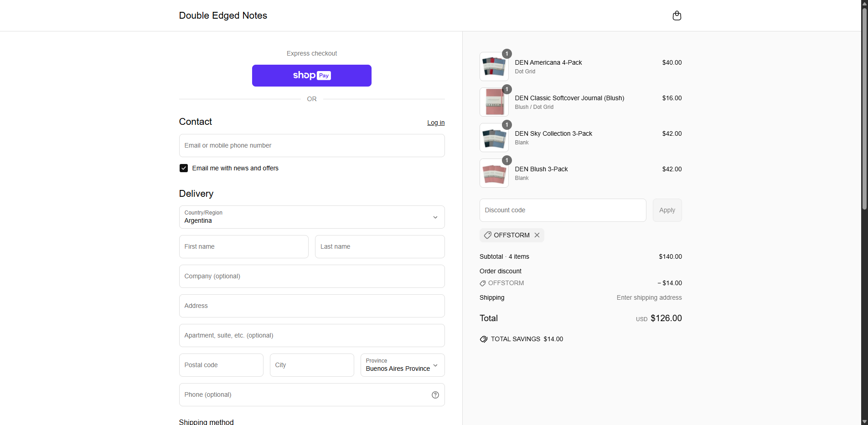The width and height of the screenshot is (868, 425).
Task: Click the Shipping method heading
Action: point(207,422)
